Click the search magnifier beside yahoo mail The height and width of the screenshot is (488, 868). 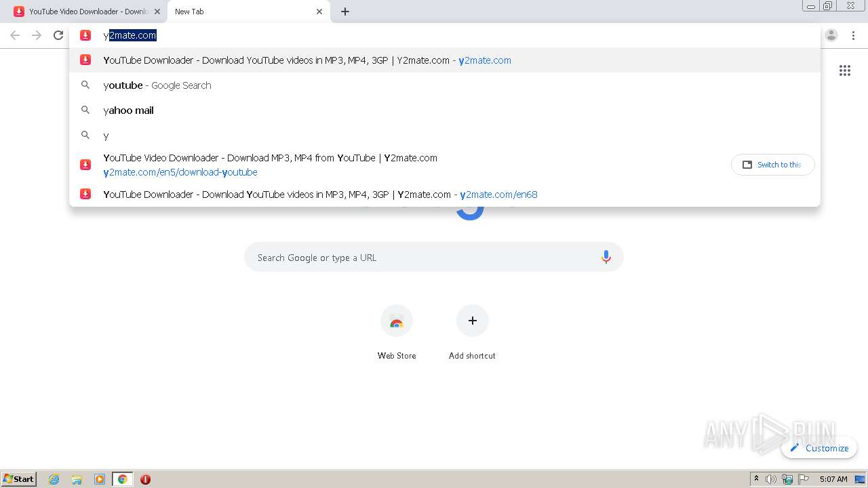click(85, 110)
